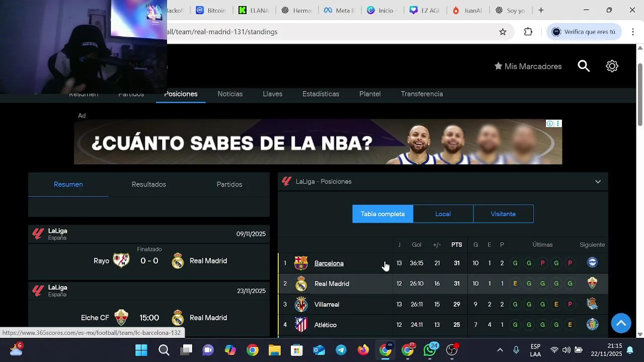Select the Tabla completa view
The image size is (644, 362).
382,214
